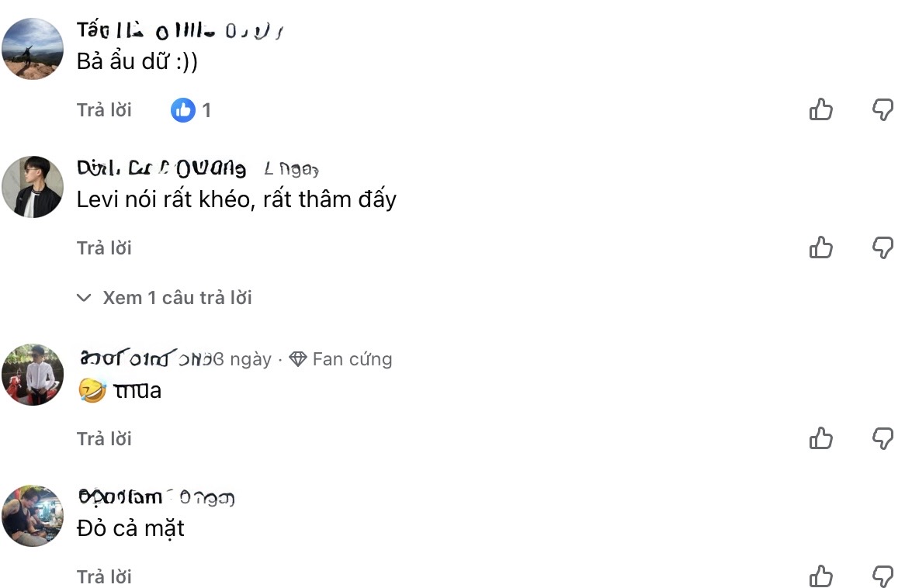Thumbs up the "Levi nói rất khéo" comment
This screenshot has width=912, height=588.
point(820,247)
